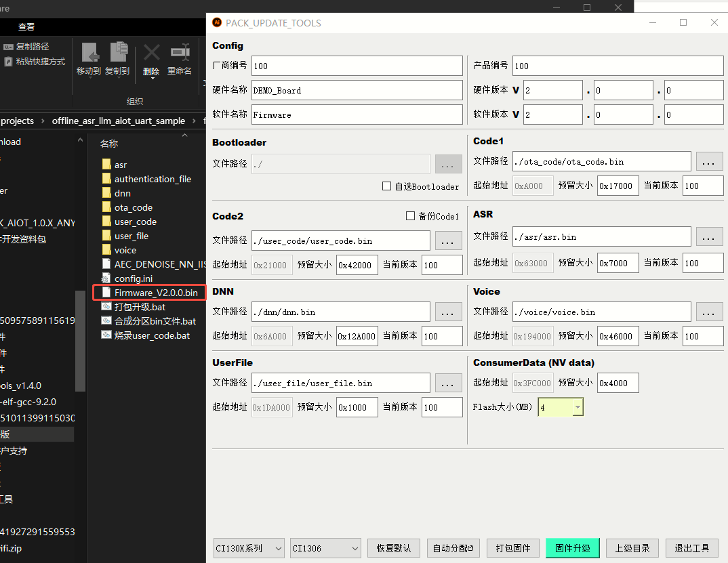The width and height of the screenshot is (728, 563).
Task: Click offline_asr_llm_aiot_uart_sample in breadcrumb path
Action: (x=119, y=121)
